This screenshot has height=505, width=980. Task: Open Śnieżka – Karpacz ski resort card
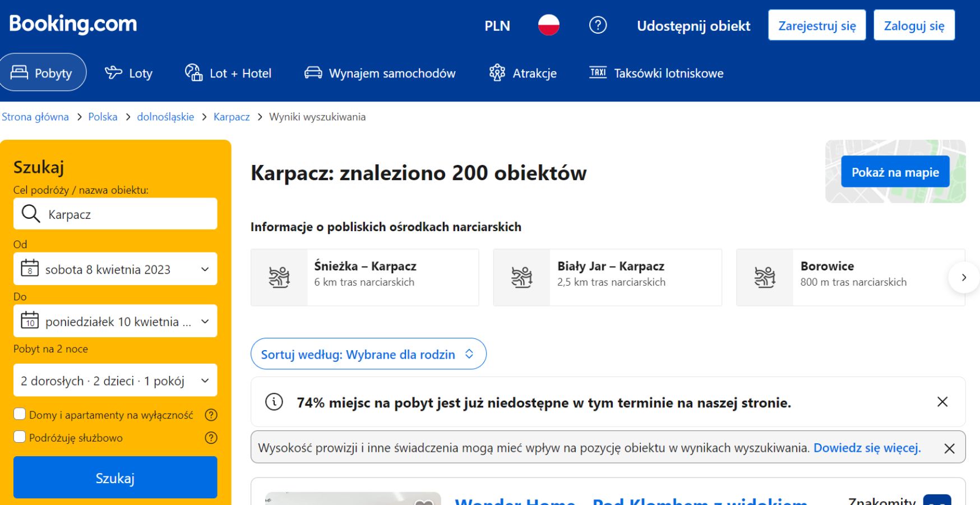click(x=365, y=277)
